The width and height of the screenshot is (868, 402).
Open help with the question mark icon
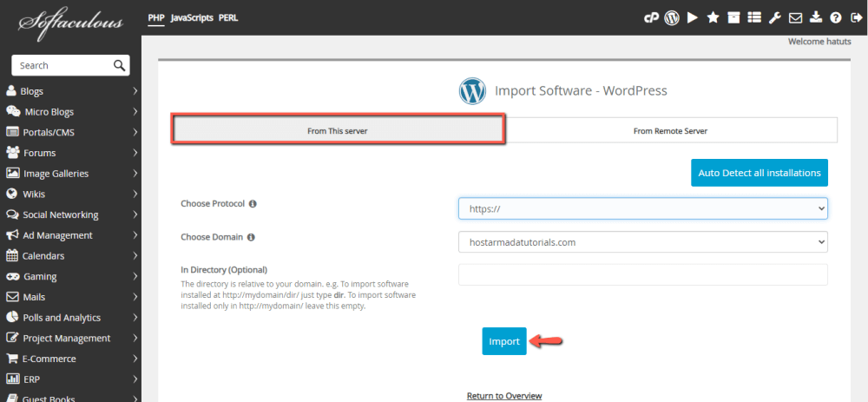(836, 17)
